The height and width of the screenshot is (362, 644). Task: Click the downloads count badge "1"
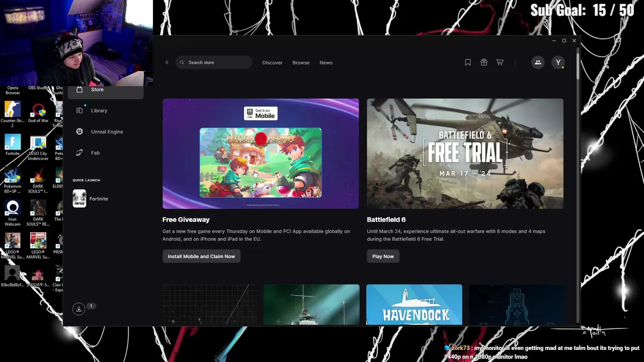[91, 306]
